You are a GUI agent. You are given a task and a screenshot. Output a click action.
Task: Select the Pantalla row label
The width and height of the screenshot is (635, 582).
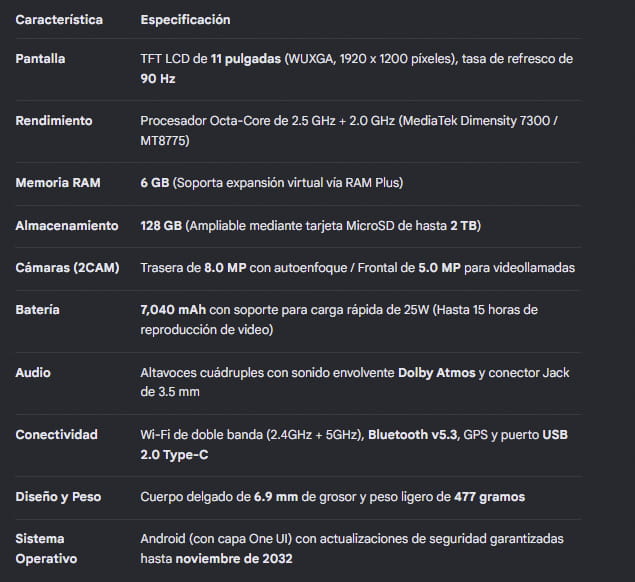pos(40,59)
